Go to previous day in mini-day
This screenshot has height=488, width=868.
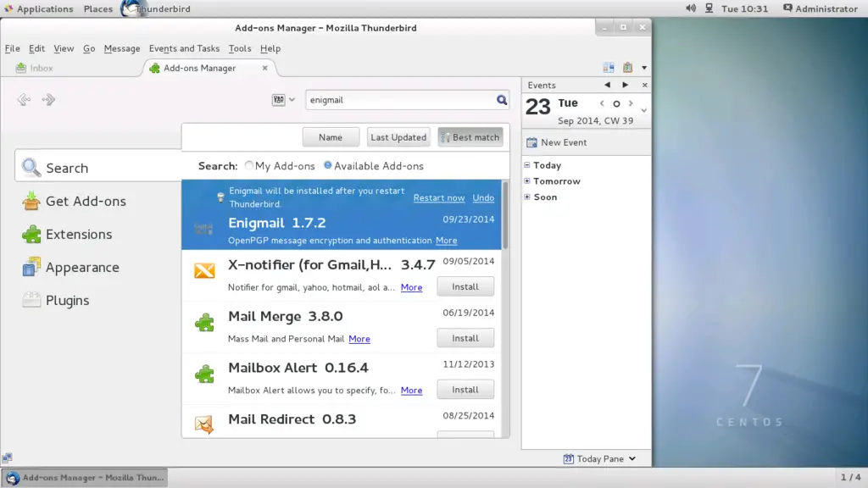[602, 103]
